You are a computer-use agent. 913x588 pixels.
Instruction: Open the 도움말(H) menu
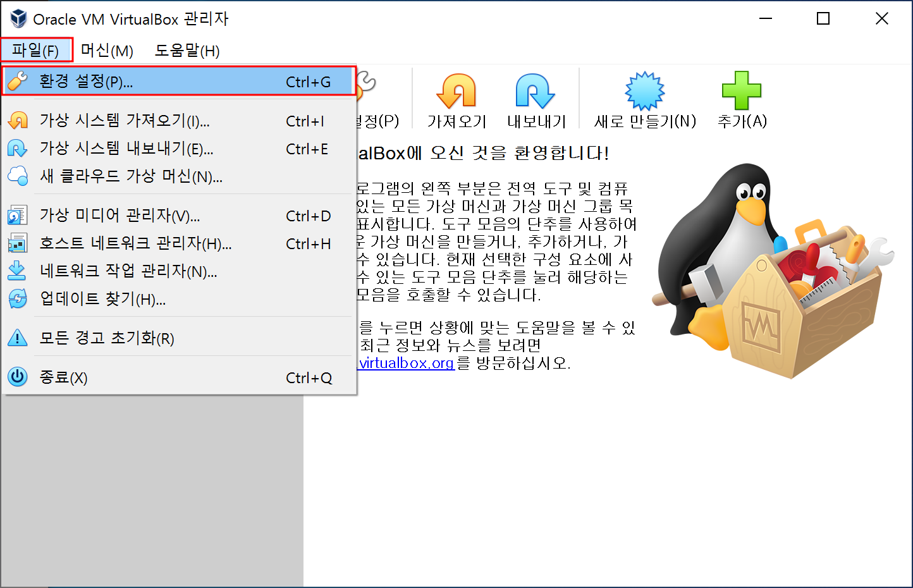click(x=187, y=51)
